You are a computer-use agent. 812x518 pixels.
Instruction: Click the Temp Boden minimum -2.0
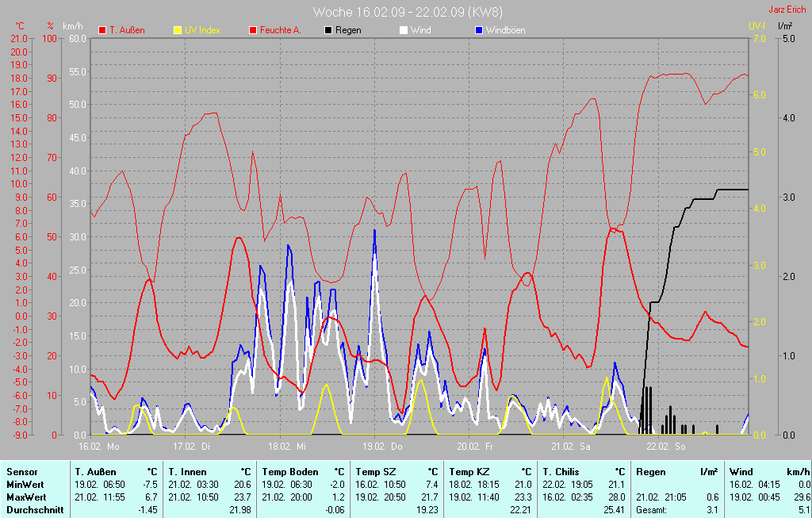pos(337,485)
